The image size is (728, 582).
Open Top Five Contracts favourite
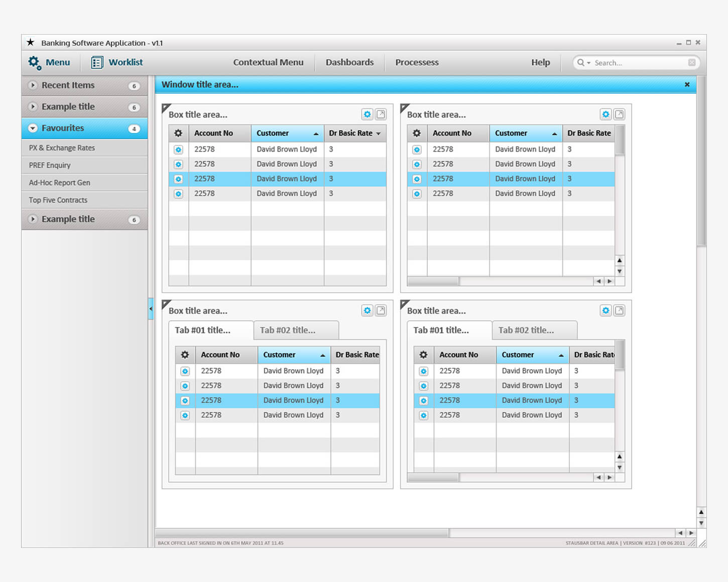point(84,200)
